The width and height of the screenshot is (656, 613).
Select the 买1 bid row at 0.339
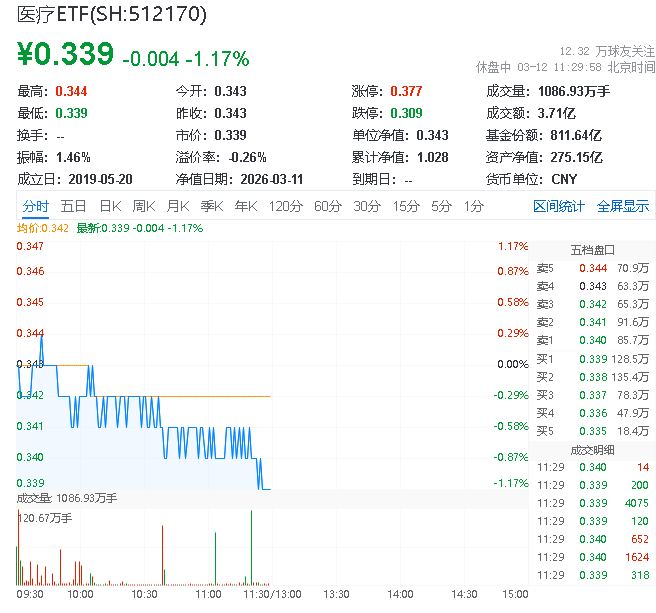click(592, 358)
